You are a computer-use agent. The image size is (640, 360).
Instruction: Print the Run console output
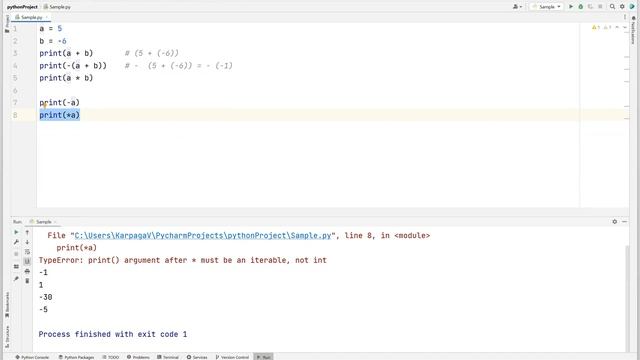tap(27, 271)
